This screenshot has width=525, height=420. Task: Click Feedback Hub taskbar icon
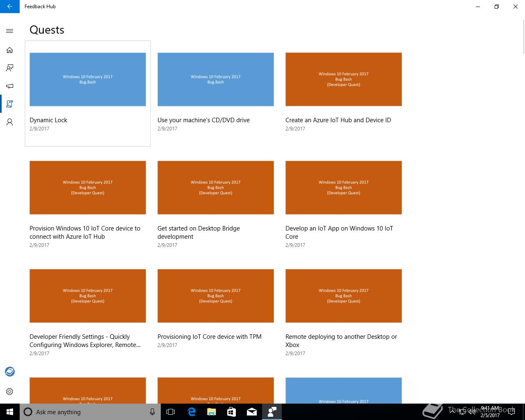tap(272, 412)
